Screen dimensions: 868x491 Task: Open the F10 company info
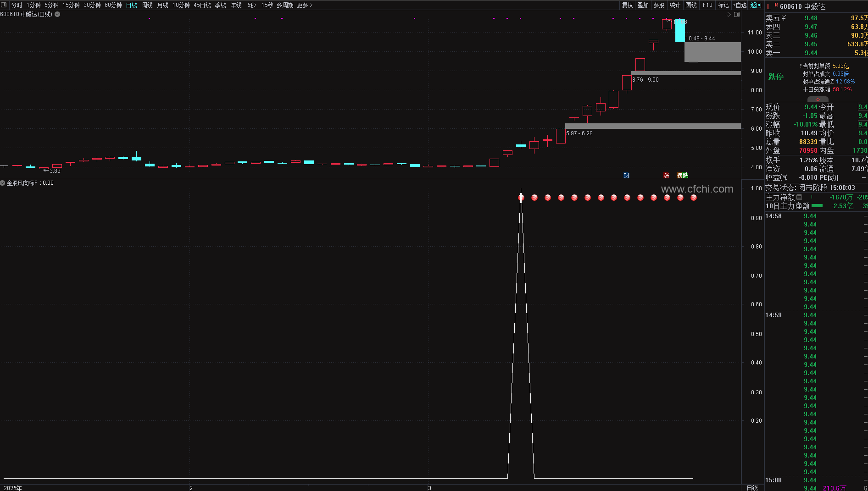click(x=707, y=5)
